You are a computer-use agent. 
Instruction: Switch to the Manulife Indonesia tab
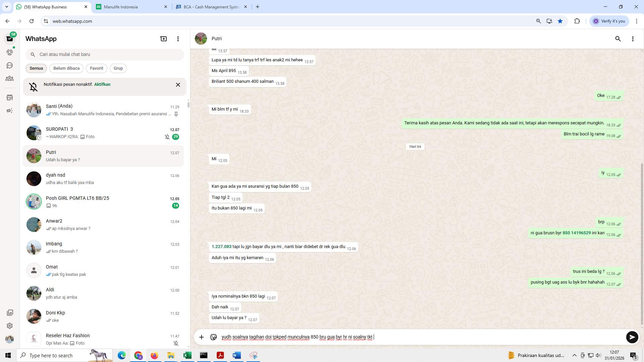[x=121, y=7]
